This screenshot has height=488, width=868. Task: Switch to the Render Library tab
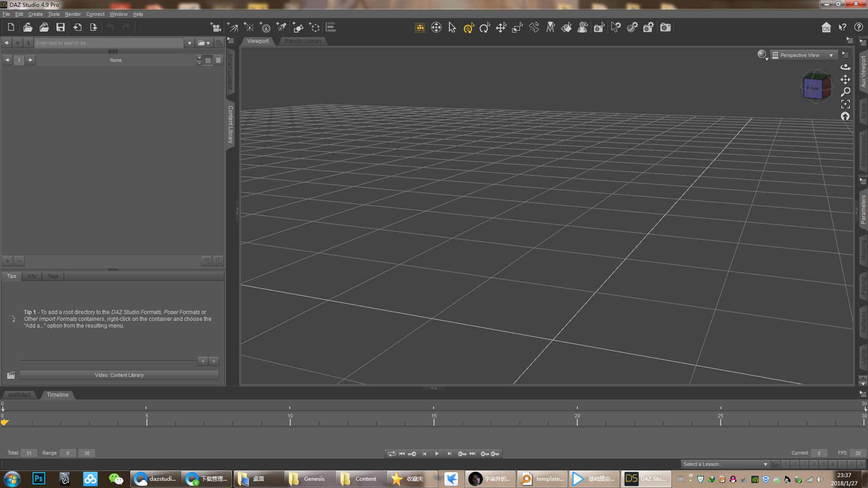click(x=303, y=41)
